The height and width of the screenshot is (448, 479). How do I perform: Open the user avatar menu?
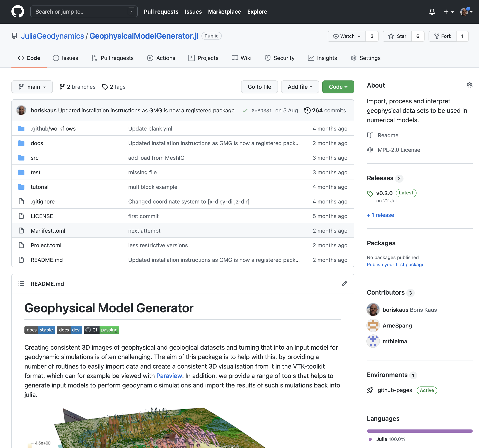click(466, 12)
